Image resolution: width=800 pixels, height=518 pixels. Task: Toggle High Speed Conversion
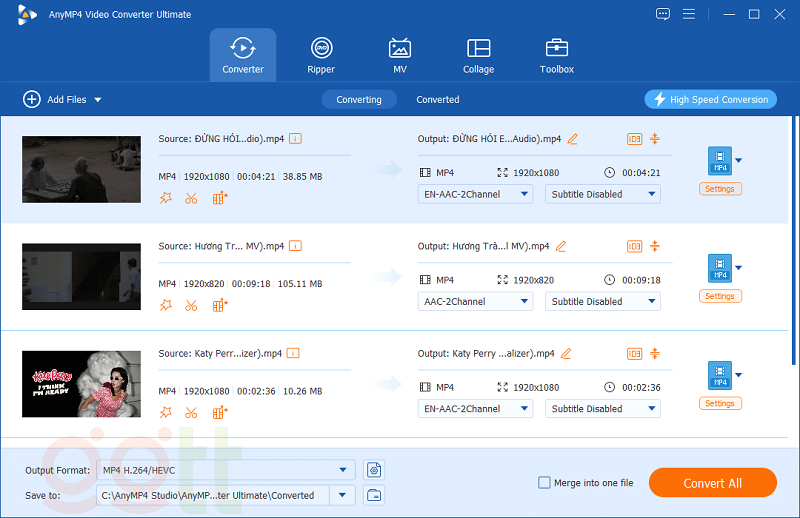pyautogui.click(x=711, y=99)
